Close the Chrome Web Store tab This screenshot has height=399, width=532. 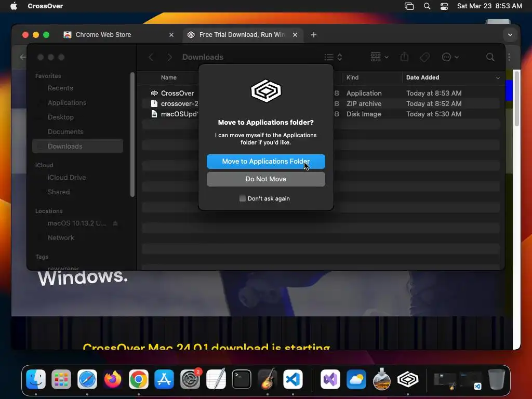[171, 35]
